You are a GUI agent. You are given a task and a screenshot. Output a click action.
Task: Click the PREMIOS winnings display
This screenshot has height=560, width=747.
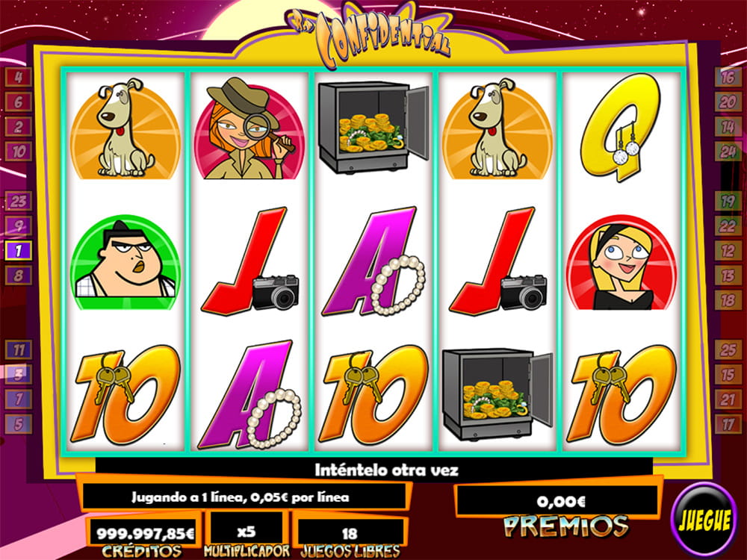[x=560, y=502]
